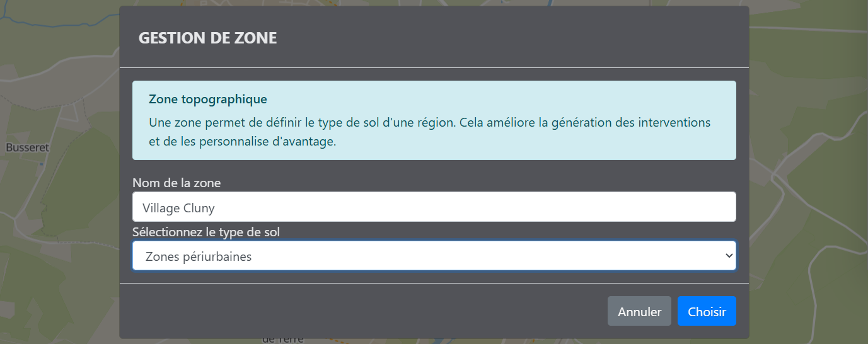The width and height of the screenshot is (868, 344).
Task: Click the dropdown arrow beside Zones périurbaines
Action: point(729,256)
